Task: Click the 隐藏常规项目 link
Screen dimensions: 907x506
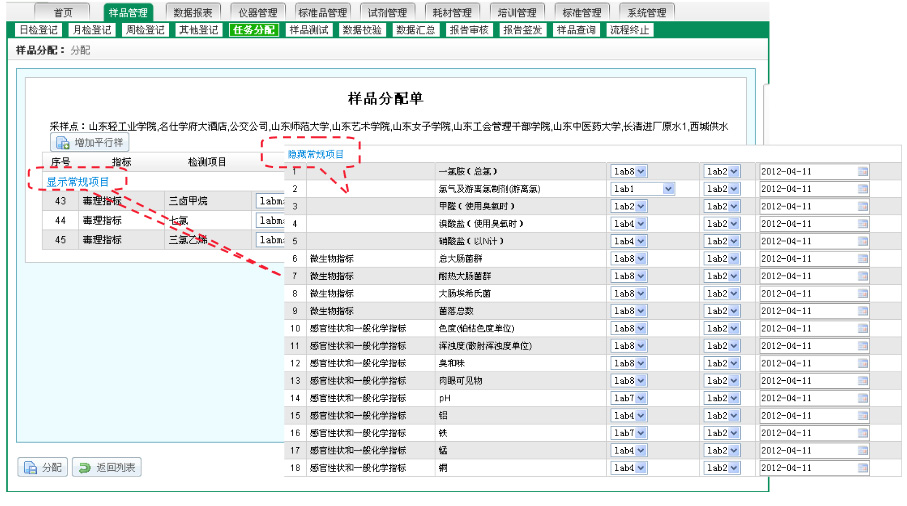Action: click(x=315, y=154)
